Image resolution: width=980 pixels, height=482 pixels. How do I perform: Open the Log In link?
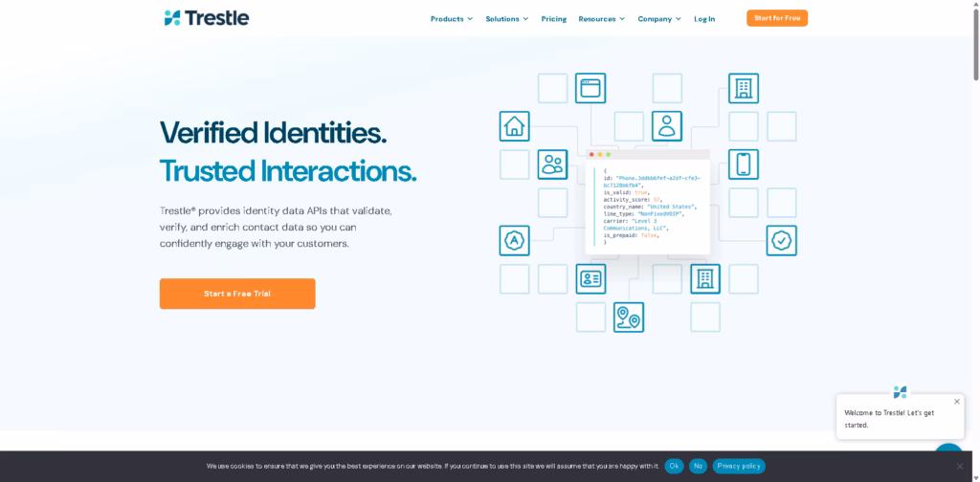pos(704,19)
